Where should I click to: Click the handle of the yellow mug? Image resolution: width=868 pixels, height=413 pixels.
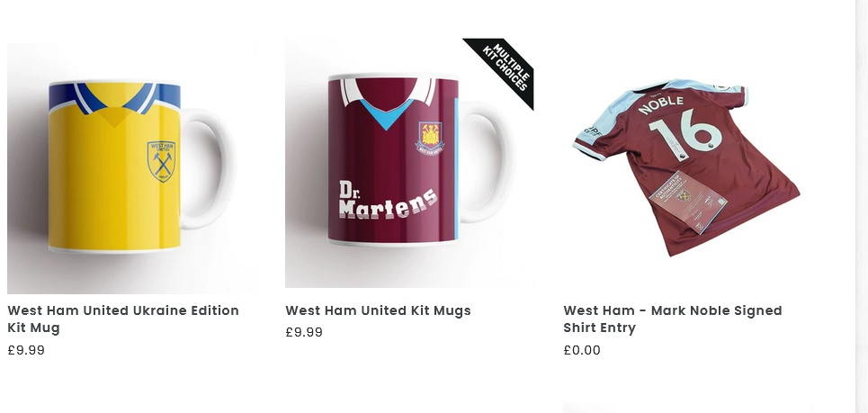click(212, 169)
